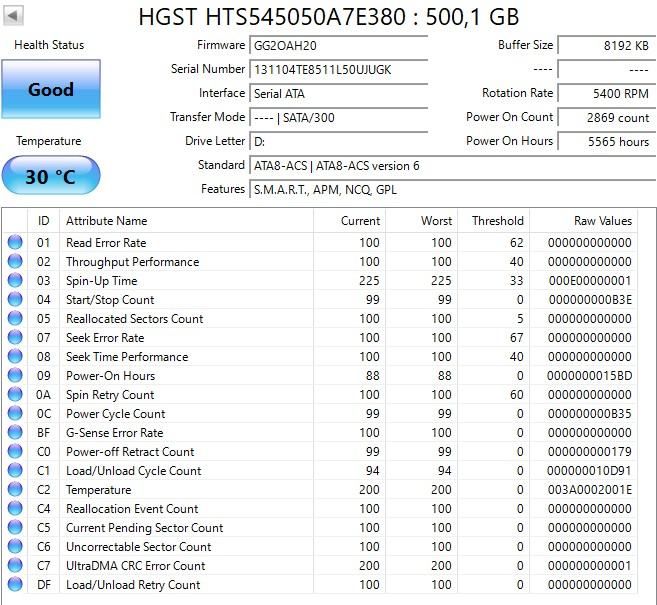Click the status orb for Reallocated Sectors Count
Image resolution: width=657 pixels, height=605 pixels.
point(15,319)
